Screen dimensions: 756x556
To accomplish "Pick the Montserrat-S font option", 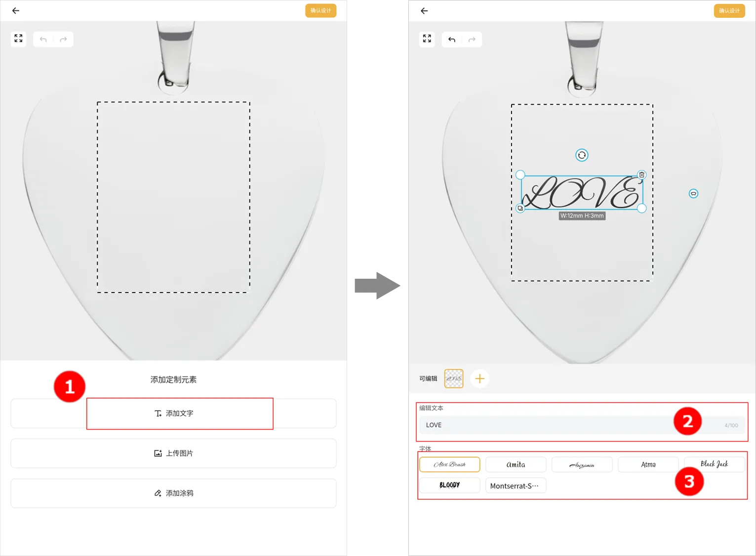I will click(516, 486).
